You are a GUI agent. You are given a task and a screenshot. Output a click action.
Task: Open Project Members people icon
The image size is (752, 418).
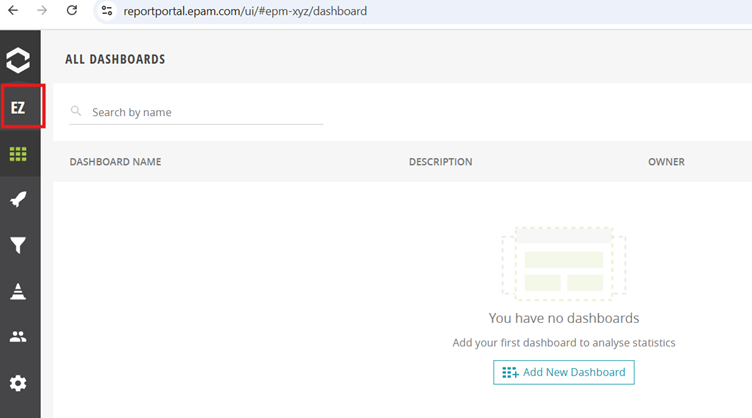tap(18, 337)
